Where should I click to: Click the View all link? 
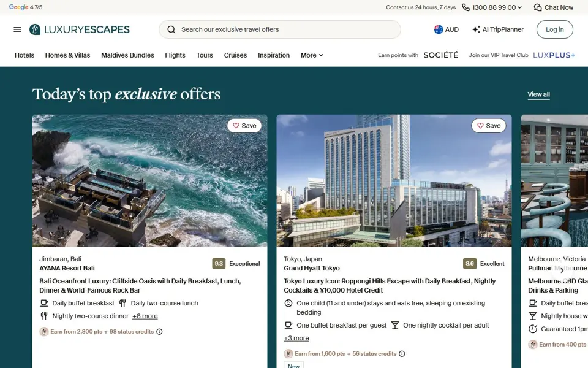(x=538, y=94)
